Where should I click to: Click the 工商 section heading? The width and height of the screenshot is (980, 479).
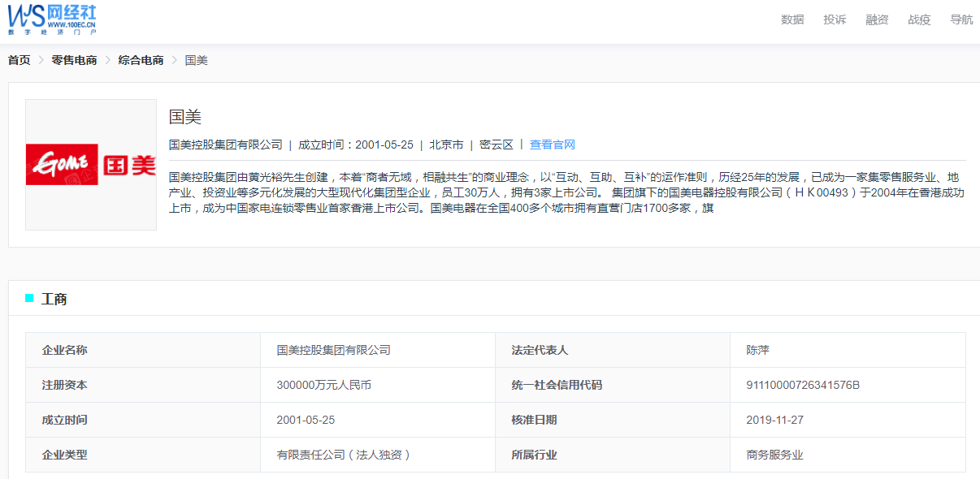pyautogui.click(x=54, y=299)
